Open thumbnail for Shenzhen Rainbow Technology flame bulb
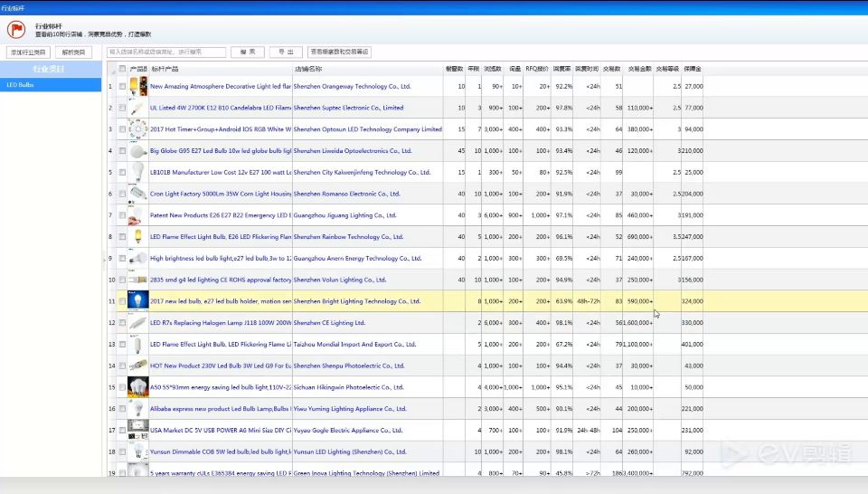868x494 pixels. coord(137,237)
